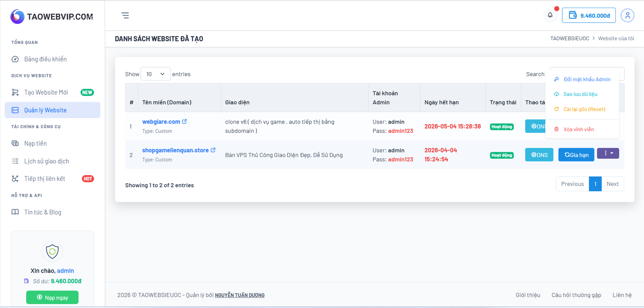Screen dimensions: 644x308
Task: Open external link icon beside shopgamelienquan.store
Action: click(213, 150)
